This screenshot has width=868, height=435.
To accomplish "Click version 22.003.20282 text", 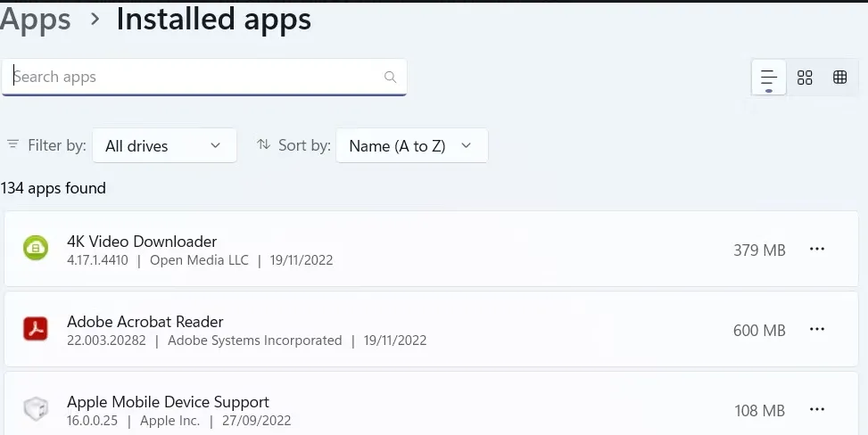I will tap(106, 341).
